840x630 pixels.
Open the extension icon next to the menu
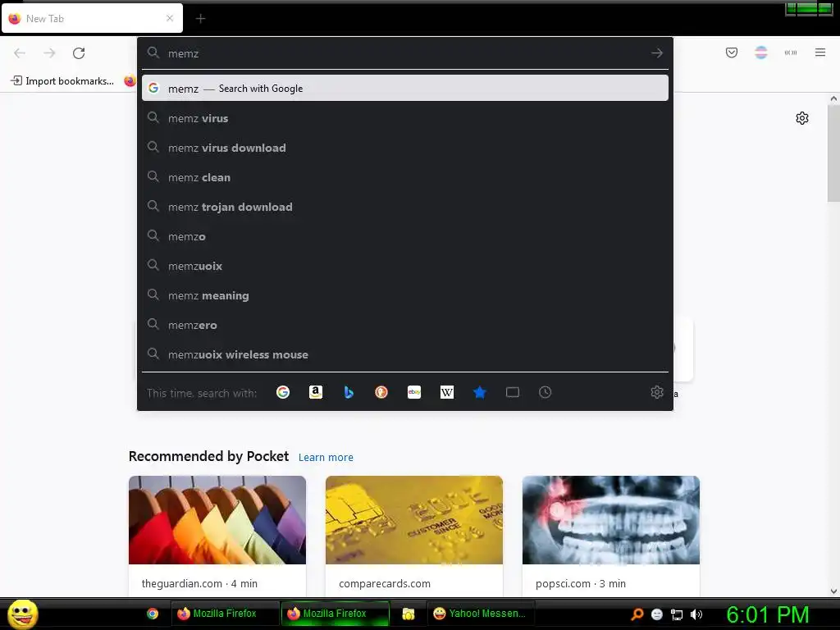pyautogui.click(x=791, y=52)
